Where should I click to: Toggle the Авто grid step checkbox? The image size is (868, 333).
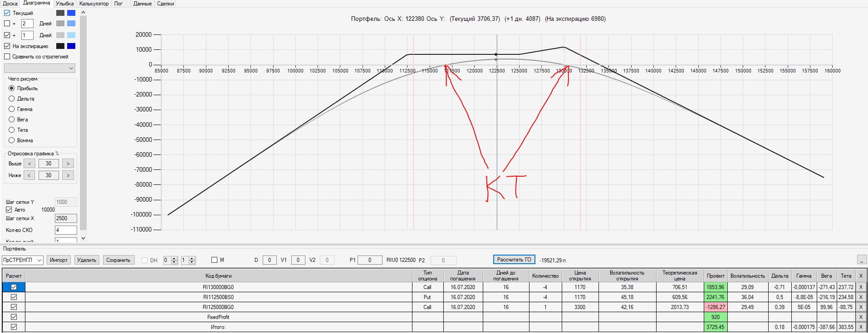tap(9, 210)
